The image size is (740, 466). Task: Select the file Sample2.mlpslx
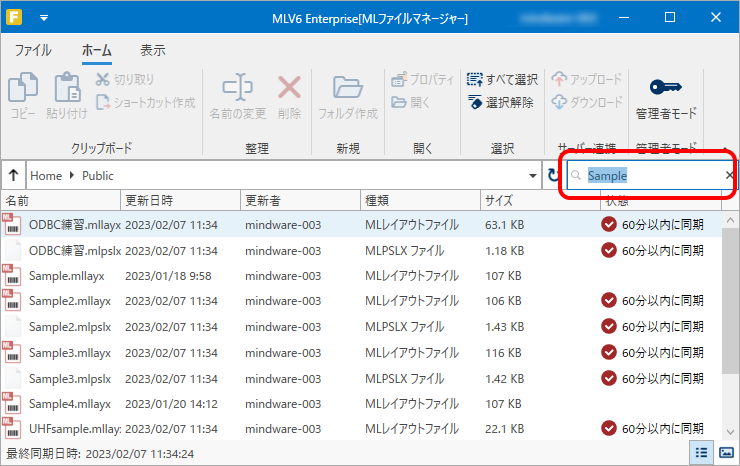click(361, 327)
